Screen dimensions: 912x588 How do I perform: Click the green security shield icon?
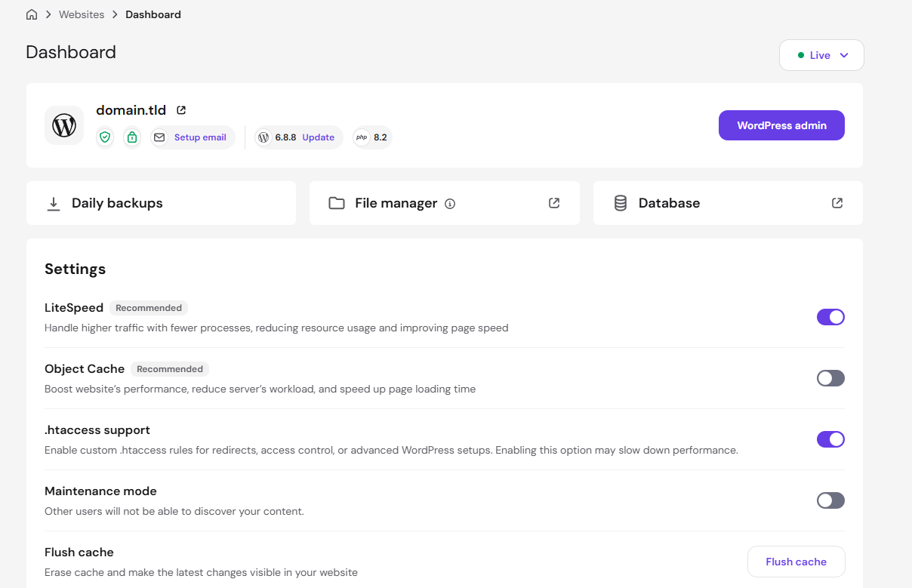tap(105, 137)
